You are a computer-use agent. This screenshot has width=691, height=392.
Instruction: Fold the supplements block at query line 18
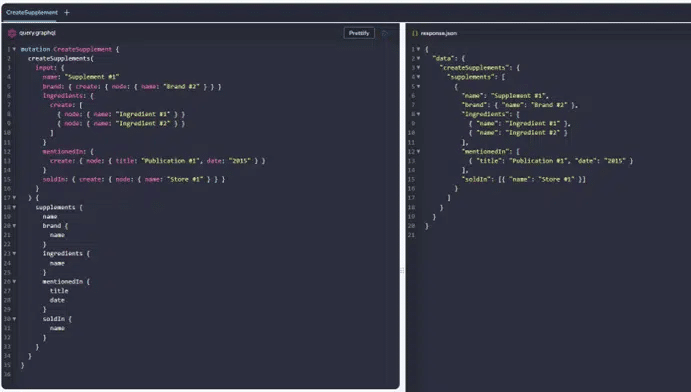pyautogui.click(x=15, y=207)
